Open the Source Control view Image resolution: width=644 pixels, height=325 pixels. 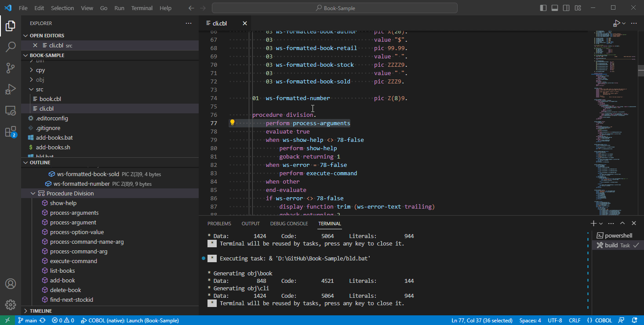(11, 68)
